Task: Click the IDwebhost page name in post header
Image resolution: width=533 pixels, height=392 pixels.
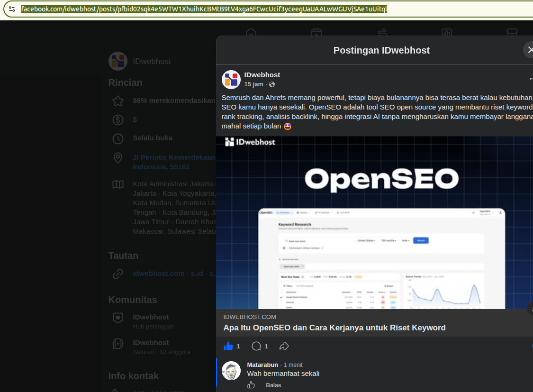Action: [262, 75]
